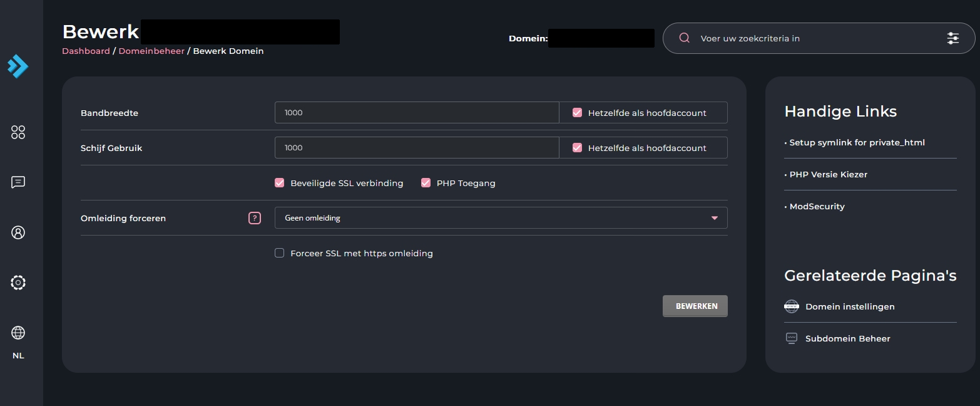Image resolution: width=980 pixels, height=406 pixels.
Task: Disable the 'PHP Toegang' checkbox
Action: click(426, 183)
